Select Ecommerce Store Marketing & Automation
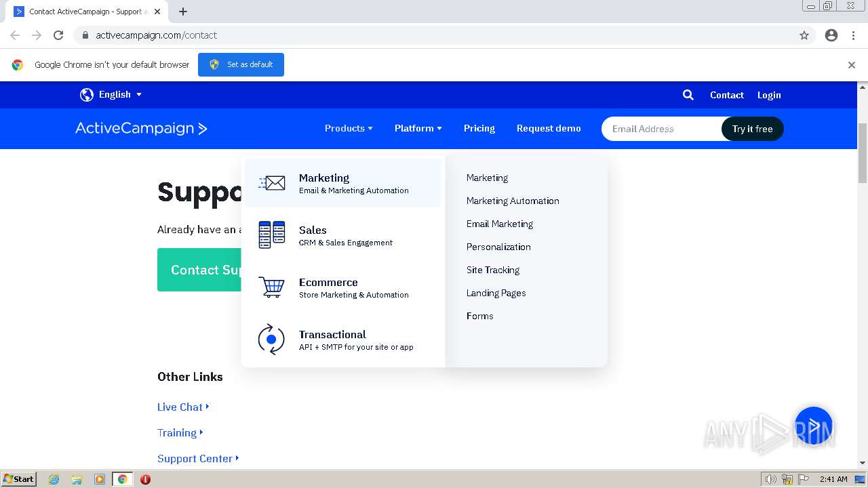 [342, 287]
